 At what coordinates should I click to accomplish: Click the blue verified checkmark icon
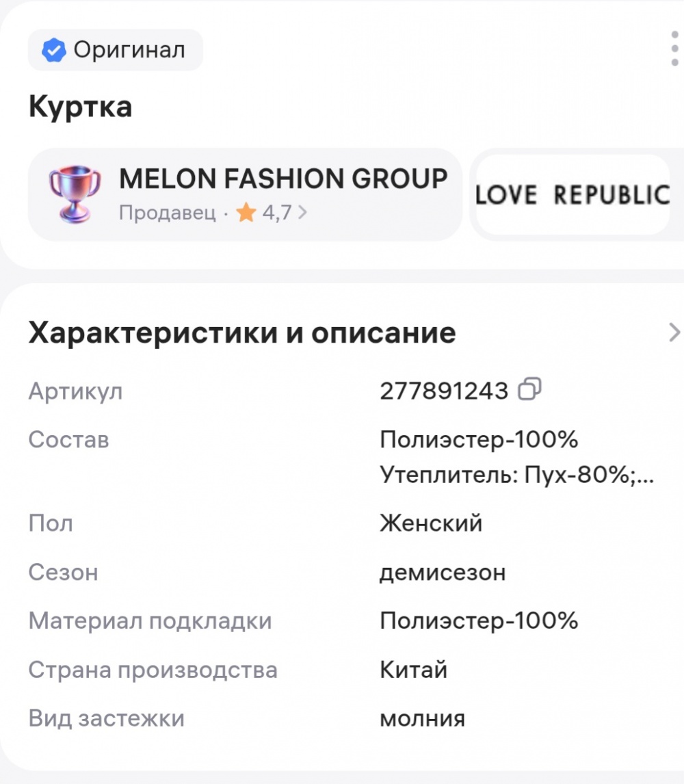pyautogui.click(x=54, y=50)
